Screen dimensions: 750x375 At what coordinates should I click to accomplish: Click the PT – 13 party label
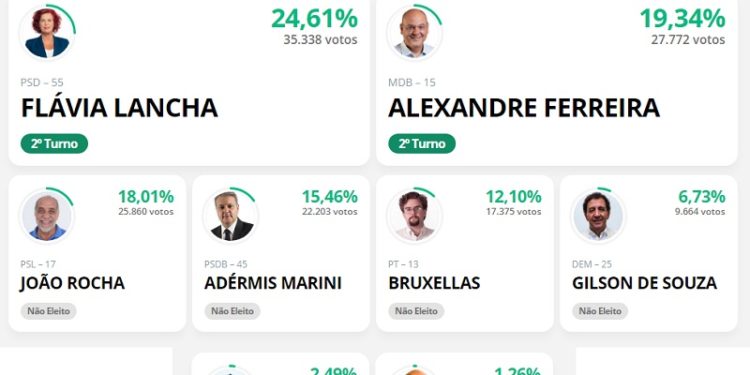(x=403, y=264)
